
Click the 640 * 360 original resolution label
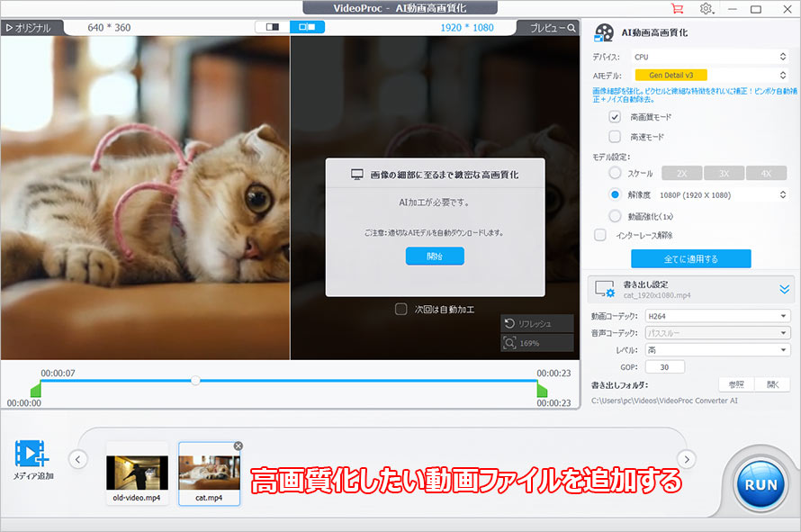point(109,28)
